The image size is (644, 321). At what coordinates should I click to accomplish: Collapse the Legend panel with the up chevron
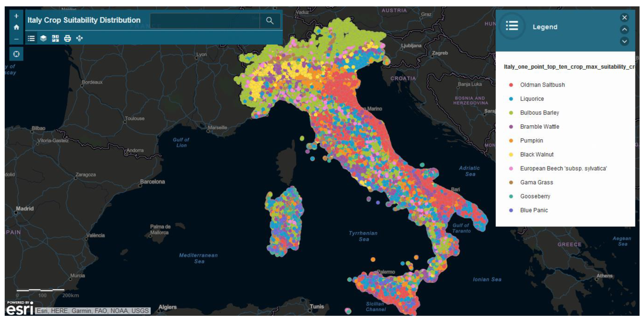point(624,30)
